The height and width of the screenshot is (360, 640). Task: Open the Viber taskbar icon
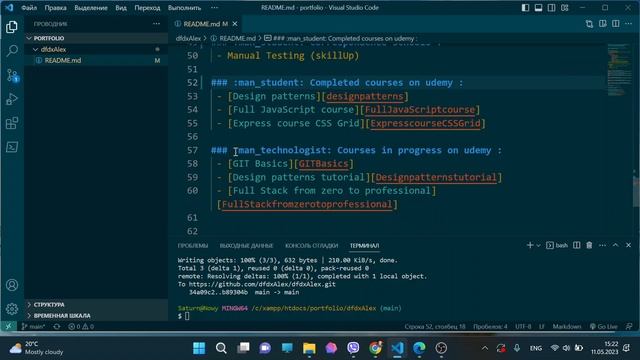point(353,348)
